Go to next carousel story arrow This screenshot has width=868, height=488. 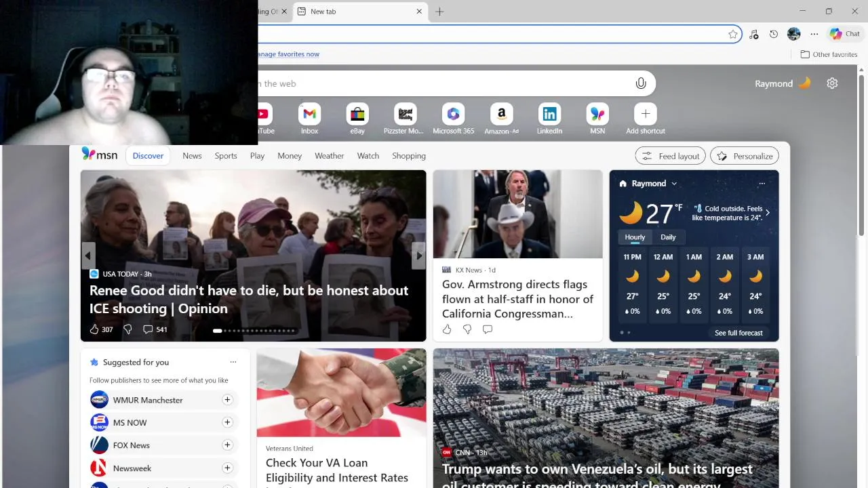pyautogui.click(x=418, y=256)
